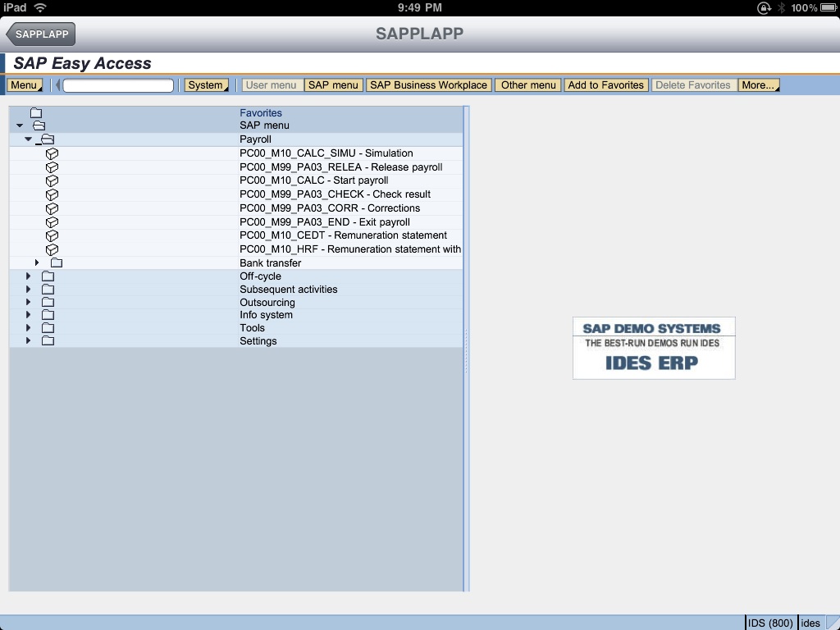Expand the Off-cycle node

coord(29,276)
